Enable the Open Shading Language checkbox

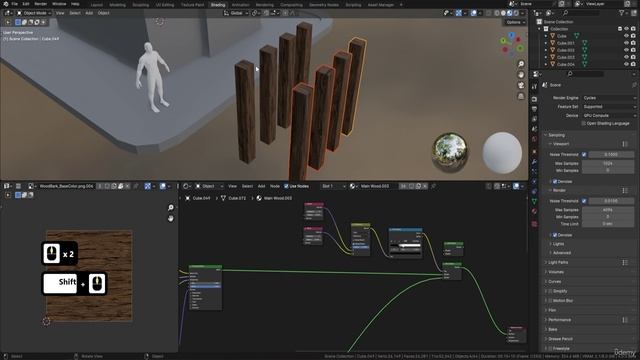pos(584,123)
